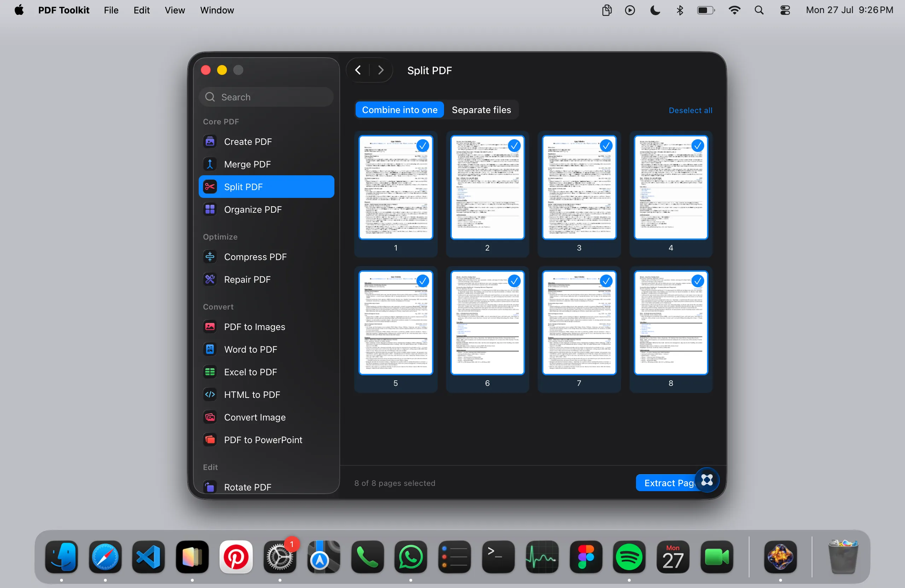Open the View menu
The height and width of the screenshot is (588, 905).
click(175, 10)
